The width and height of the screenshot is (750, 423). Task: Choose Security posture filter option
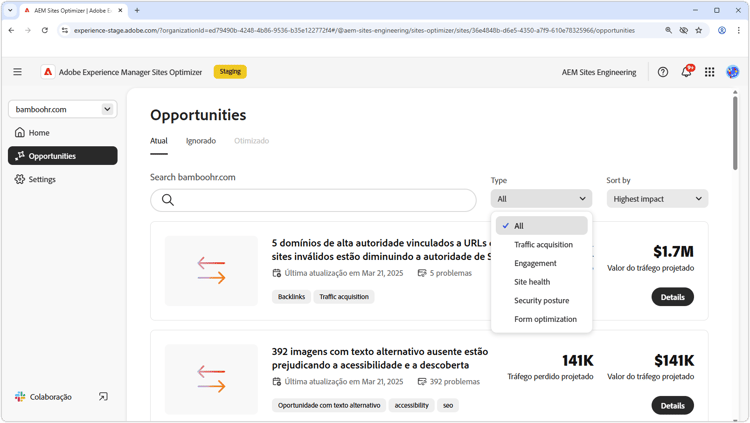pyautogui.click(x=541, y=301)
